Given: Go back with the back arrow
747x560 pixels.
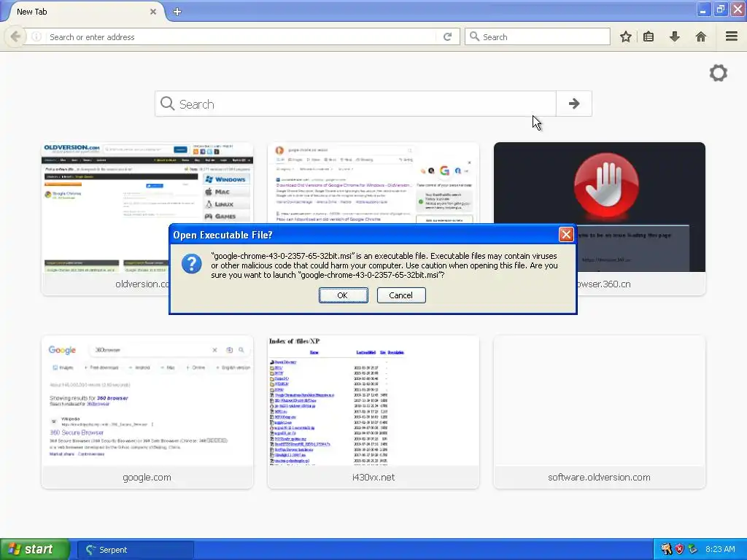Looking at the screenshot, I should (x=15, y=36).
